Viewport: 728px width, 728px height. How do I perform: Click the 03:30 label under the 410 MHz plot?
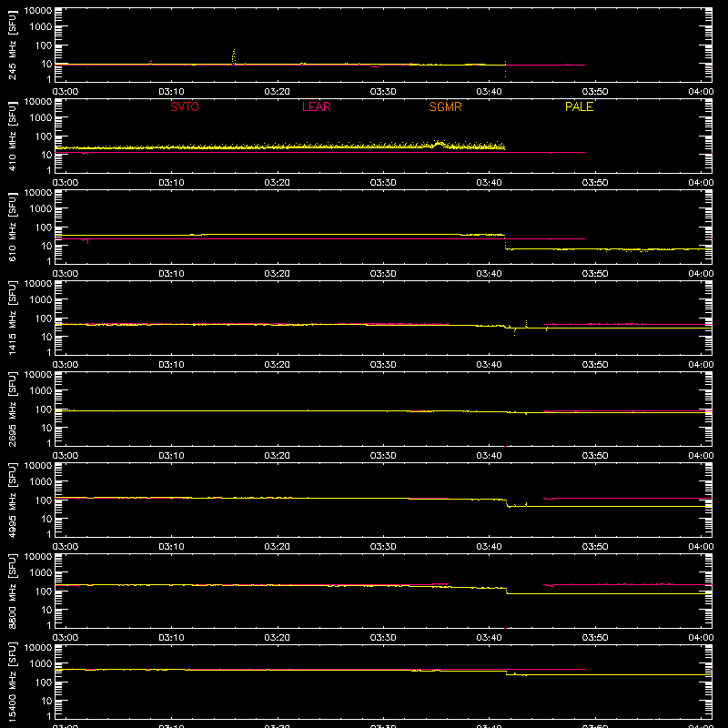tap(383, 183)
